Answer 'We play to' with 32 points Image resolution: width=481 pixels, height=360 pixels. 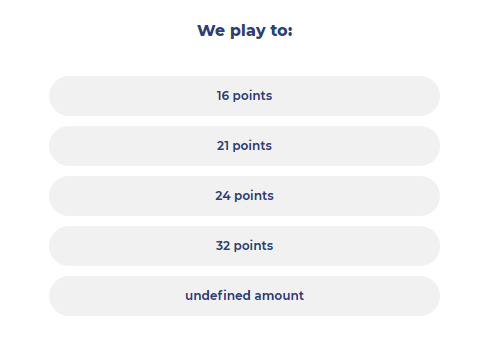(244, 246)
